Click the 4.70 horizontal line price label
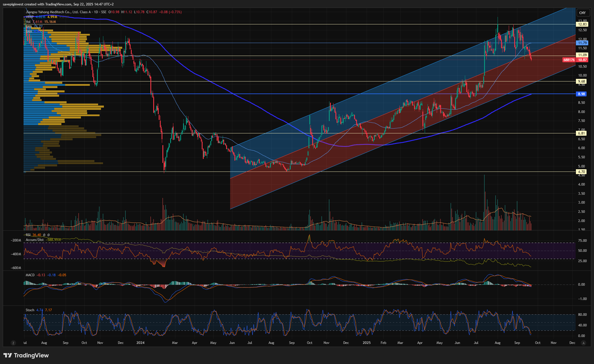 (582, 172)
